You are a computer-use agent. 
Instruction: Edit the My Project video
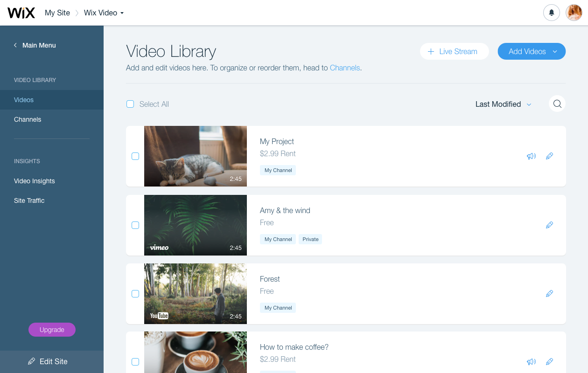[x=550, y=156]
